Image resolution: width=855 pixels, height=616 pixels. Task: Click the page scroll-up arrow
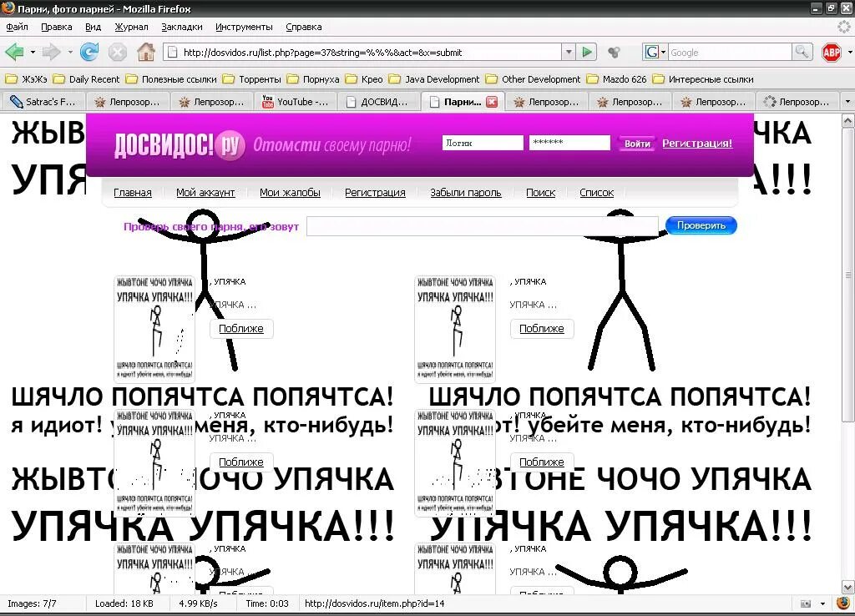848,120
